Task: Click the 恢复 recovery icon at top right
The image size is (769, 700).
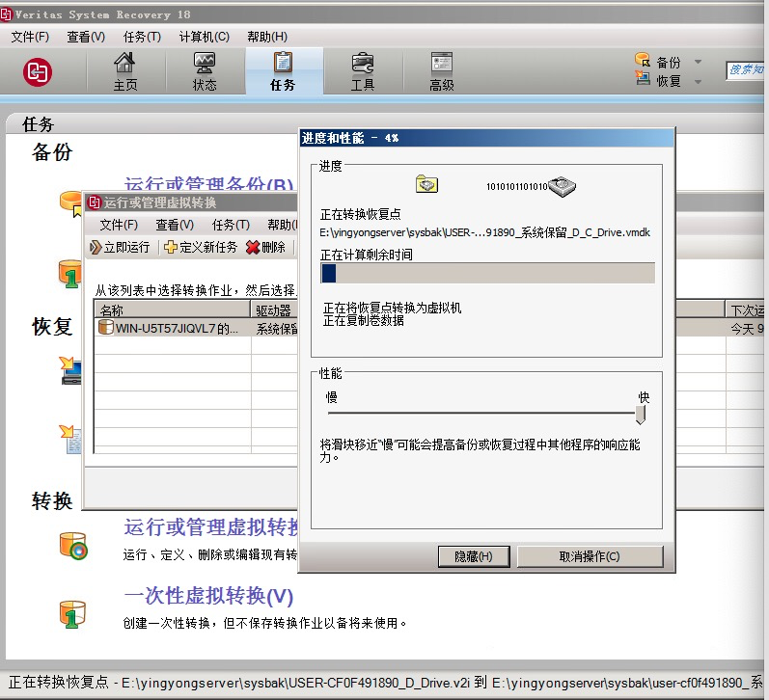Action: 643,78
